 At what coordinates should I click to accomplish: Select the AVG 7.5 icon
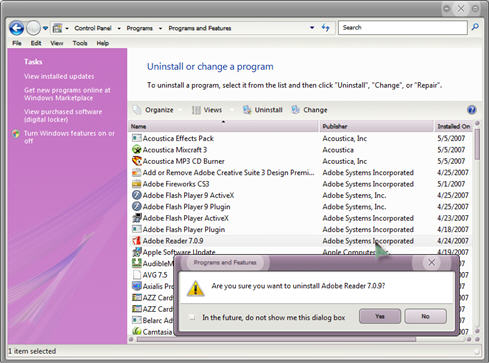click(x=137, y=275)
